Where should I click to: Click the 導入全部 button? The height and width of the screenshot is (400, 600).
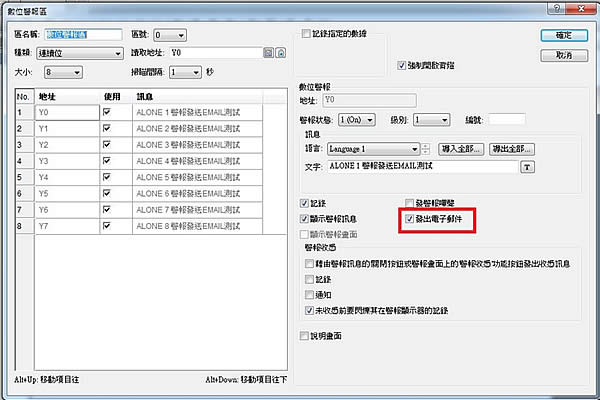tap(462, 148)
